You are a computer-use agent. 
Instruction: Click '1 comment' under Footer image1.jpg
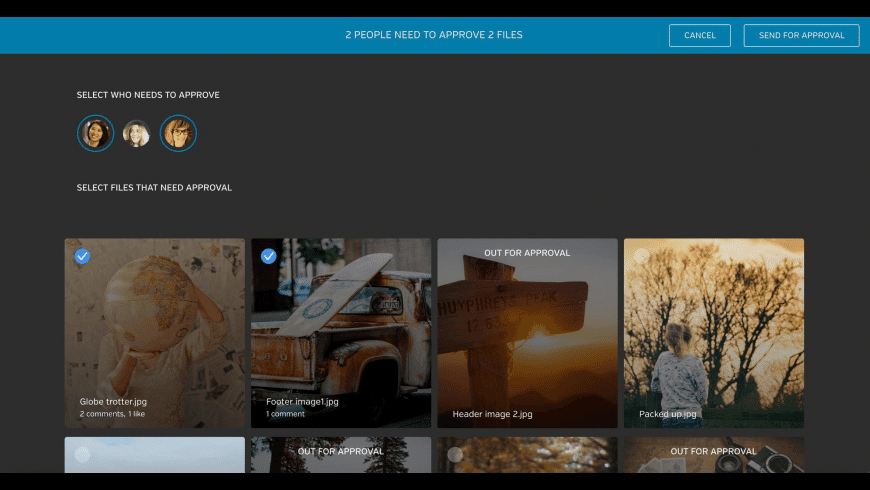point(285,414)
